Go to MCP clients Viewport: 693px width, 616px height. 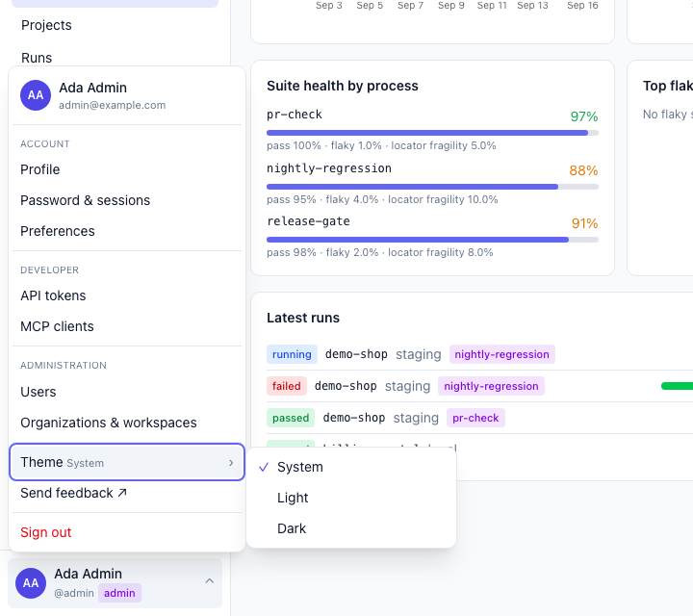click(x=127, y=326)
